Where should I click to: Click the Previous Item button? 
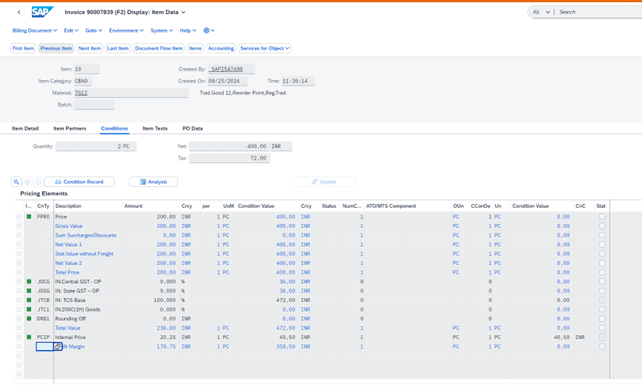56,48
